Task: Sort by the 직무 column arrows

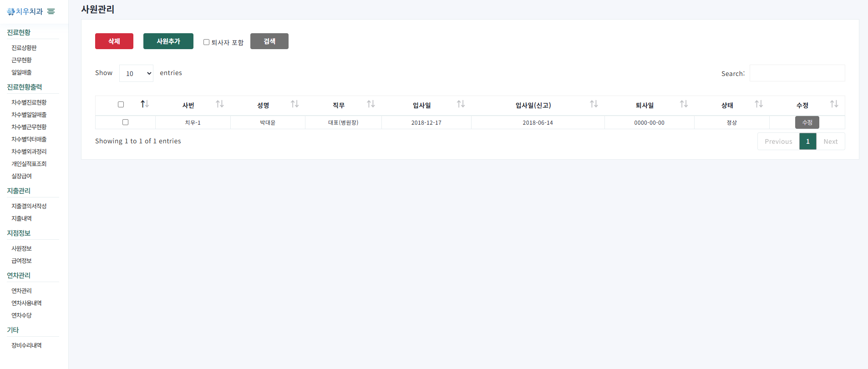Action: click(371, 104)
